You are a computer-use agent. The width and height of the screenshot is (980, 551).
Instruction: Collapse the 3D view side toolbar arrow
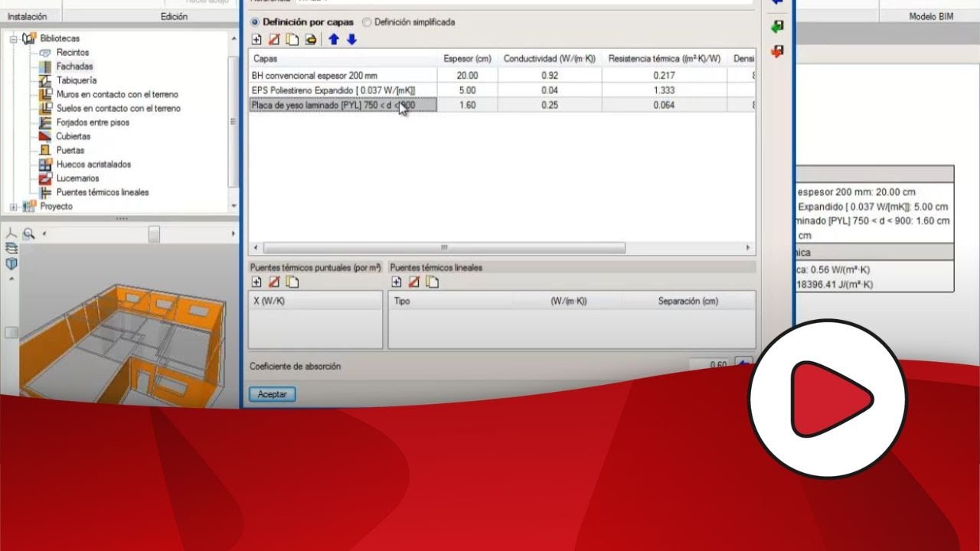click(x=11, y=279)
